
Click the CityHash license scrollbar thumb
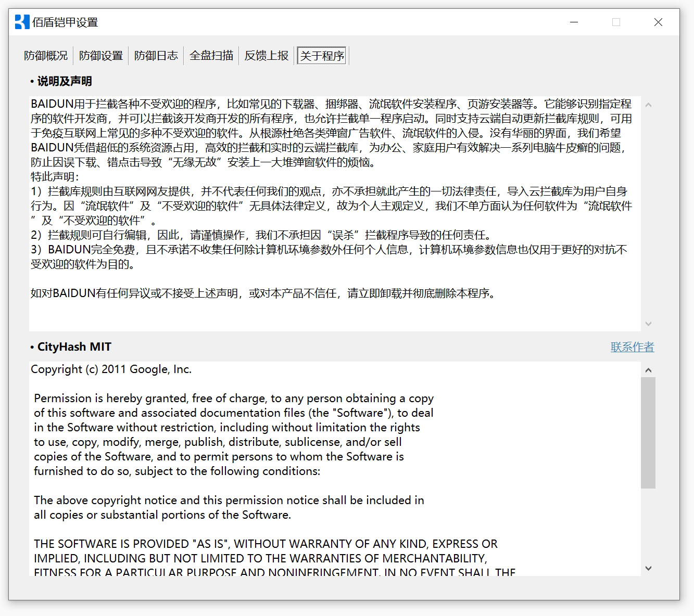648,433
